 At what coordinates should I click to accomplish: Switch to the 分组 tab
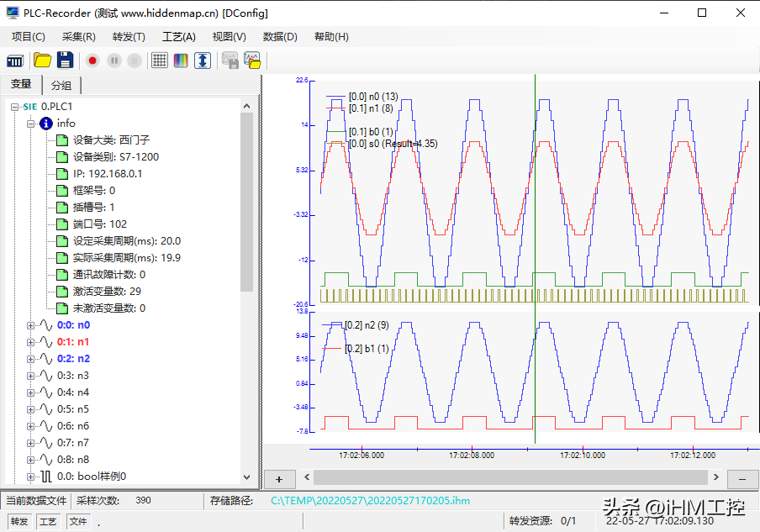click(61, 85)
